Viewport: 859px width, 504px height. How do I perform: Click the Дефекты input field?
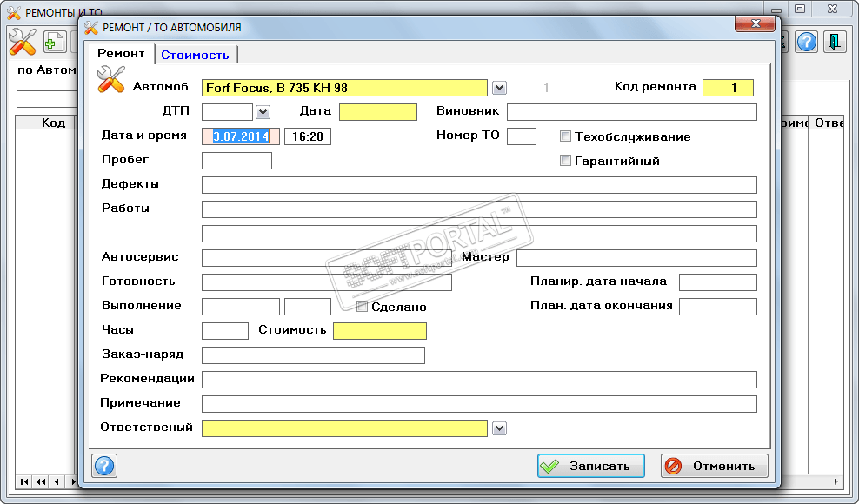point(479,184)
